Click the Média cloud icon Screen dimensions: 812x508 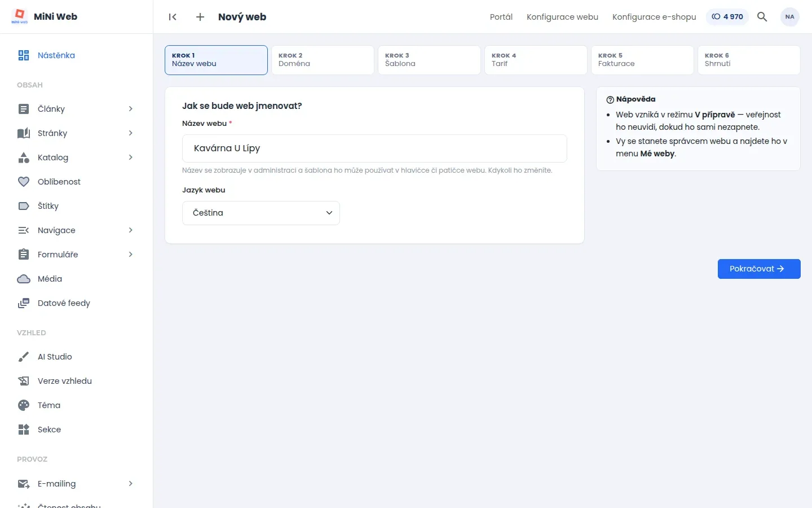pos(24,279)
